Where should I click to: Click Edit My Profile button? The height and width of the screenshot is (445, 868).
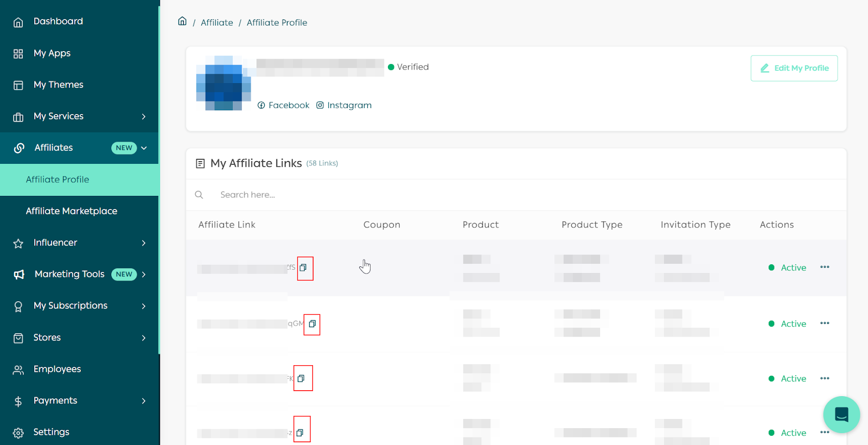click(794, 68)
